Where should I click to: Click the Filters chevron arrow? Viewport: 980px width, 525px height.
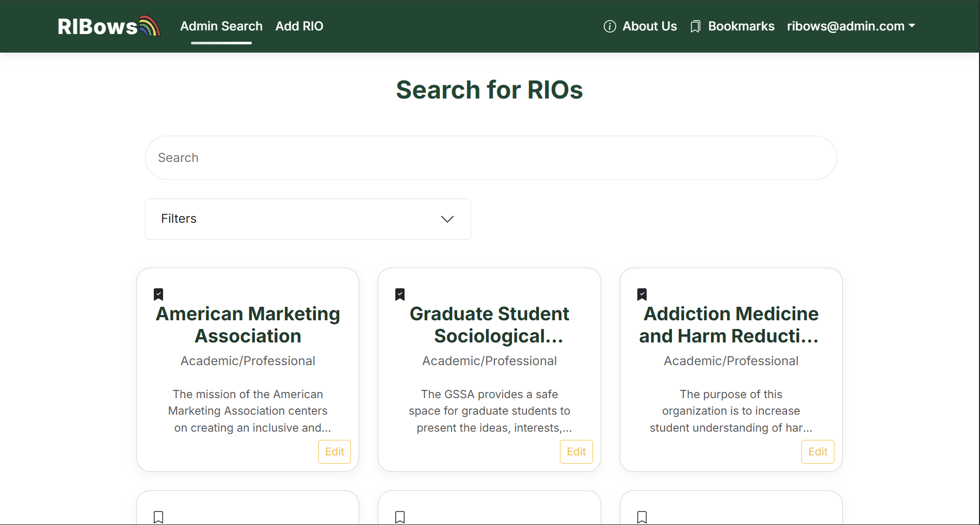(447, 219)
